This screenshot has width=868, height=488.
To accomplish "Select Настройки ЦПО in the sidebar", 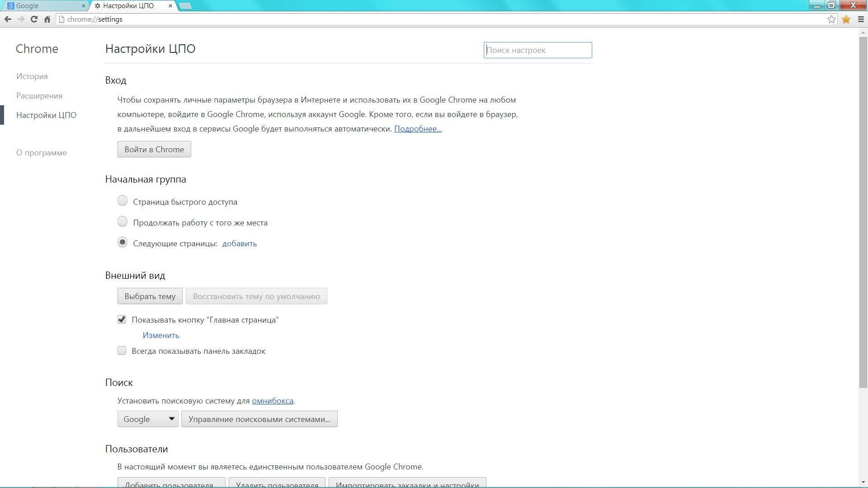I will pyautogui.click(x=47, y=115).
